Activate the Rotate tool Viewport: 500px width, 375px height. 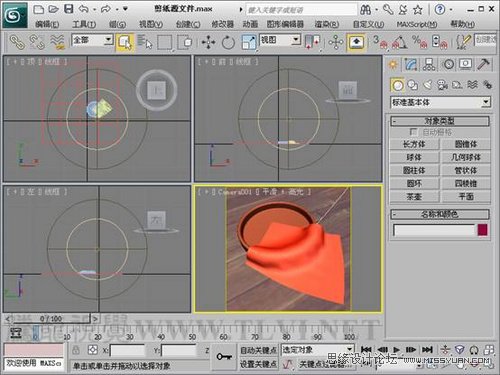tap(228, 43)
